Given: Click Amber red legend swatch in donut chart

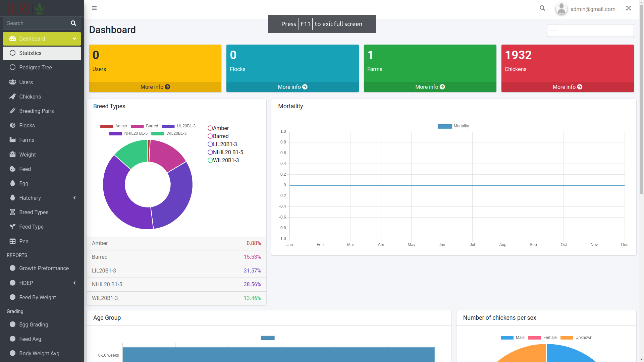Looking at the screenshot, I should (107, 126).
